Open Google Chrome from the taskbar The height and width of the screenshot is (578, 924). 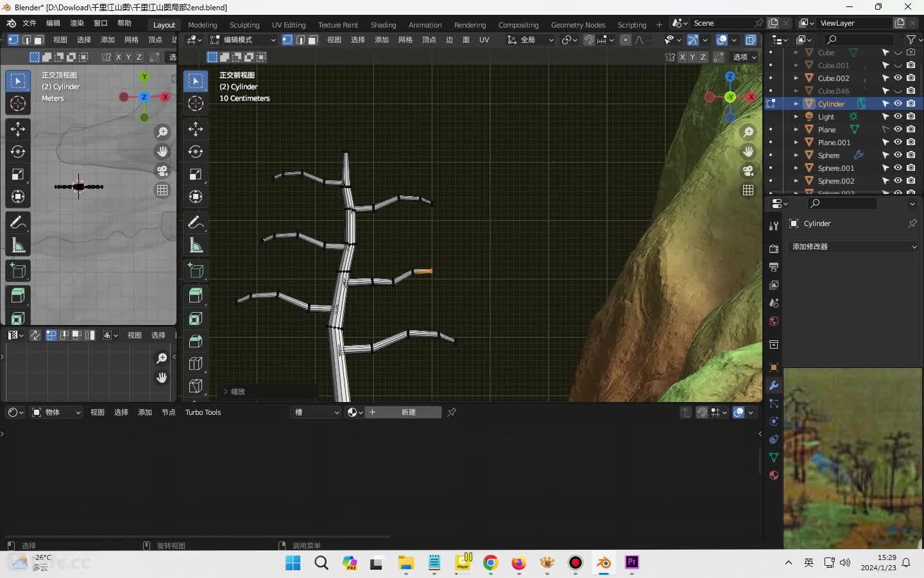[x=491, y=563]
